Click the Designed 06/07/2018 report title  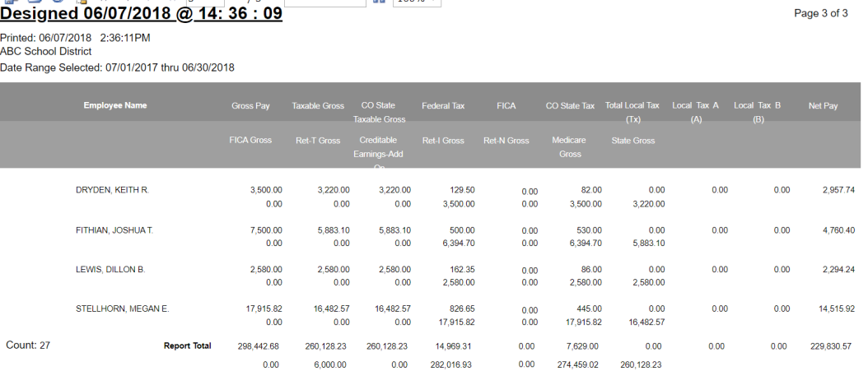[x=141, y=14]
